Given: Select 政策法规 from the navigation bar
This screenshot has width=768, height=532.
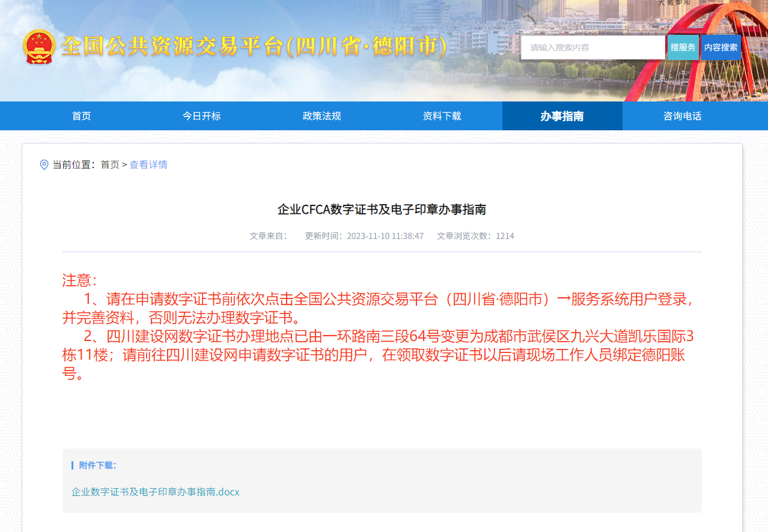Looking at the screenshot, I should 322,116.
